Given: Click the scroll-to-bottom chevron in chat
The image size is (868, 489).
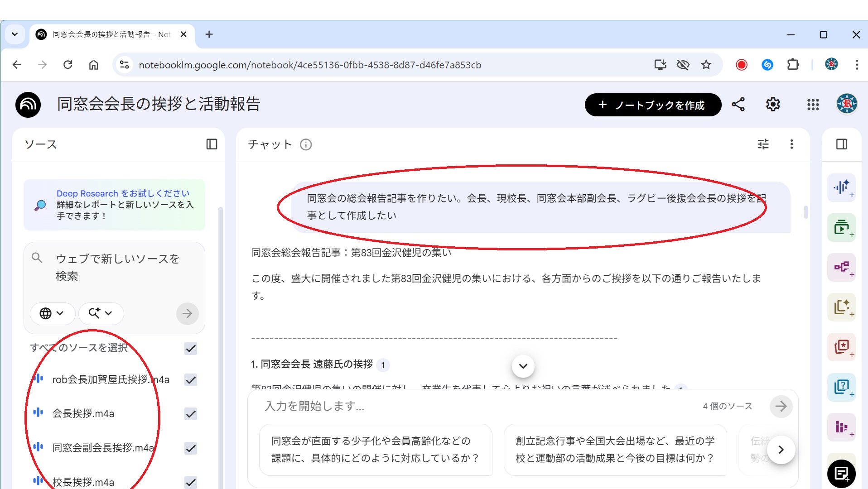Looking at the screenshot, I should point(523,366).
